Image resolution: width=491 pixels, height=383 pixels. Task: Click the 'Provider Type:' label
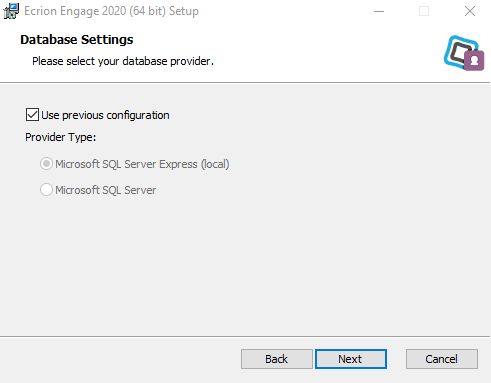tap(61, 137)
